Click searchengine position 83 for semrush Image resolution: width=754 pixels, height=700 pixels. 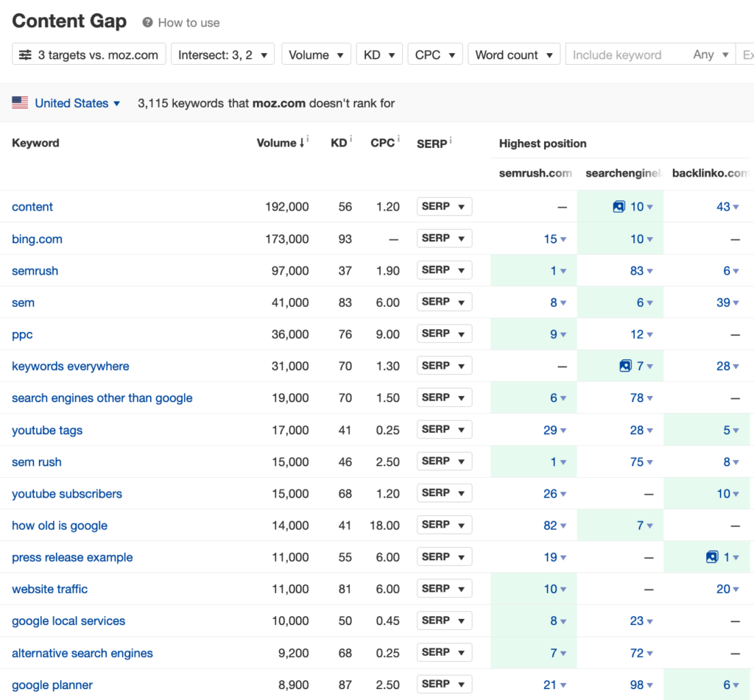pyautogui.click(x=641, y=271)
